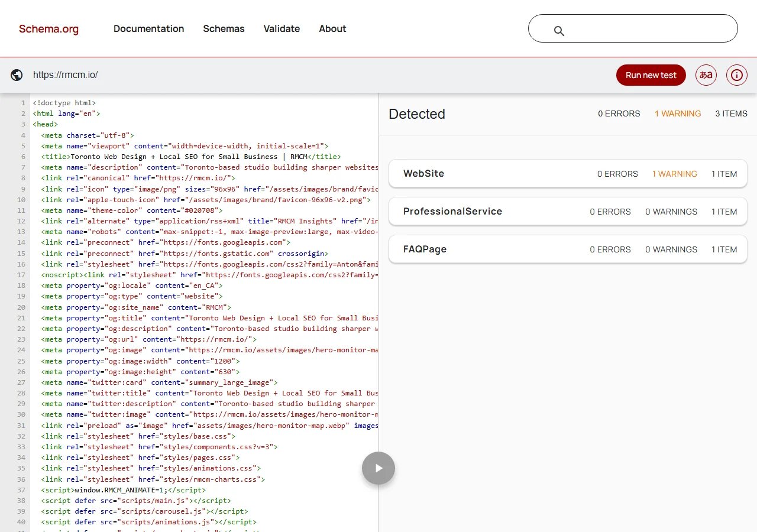Click the html lang="en" line
Image resolution: width=757 pixels, height=532 pixels.
tap(66, 113)
